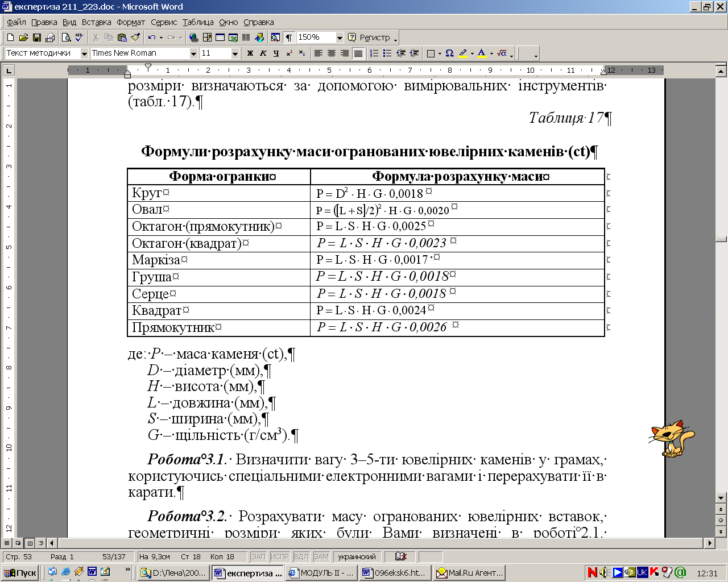
Task: Click the numbered list icon
Action: 374,53
